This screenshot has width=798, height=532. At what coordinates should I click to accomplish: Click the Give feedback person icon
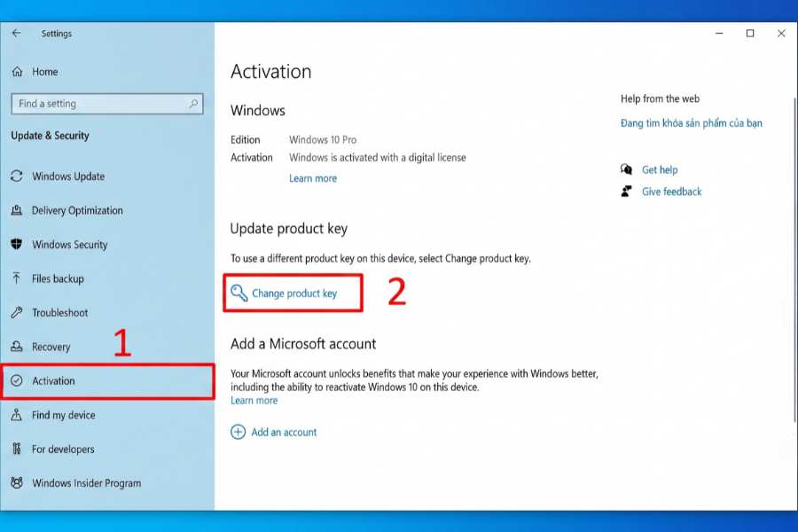(x=626, y=192)
